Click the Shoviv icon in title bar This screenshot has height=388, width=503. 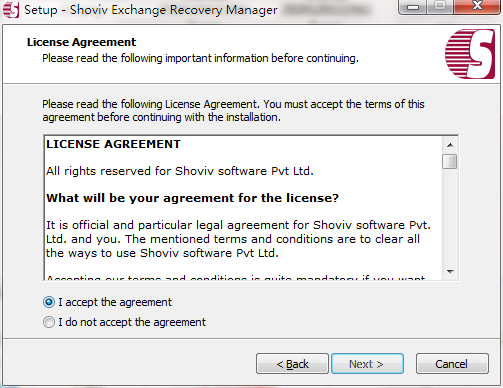tap(10, 10)
